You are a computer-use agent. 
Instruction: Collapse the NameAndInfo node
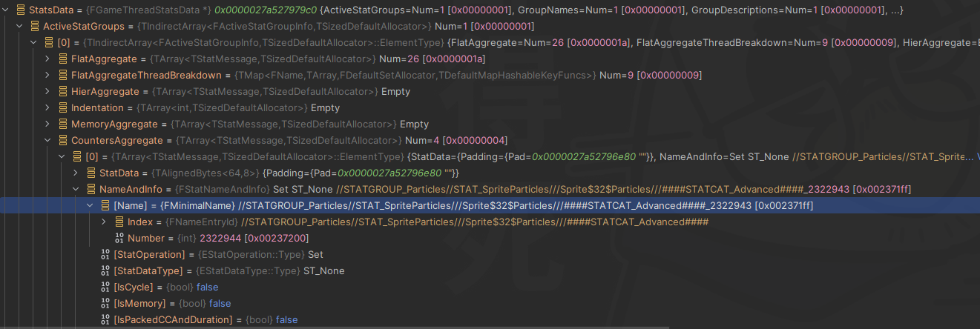pyautogui.click(x=76, y=190)
